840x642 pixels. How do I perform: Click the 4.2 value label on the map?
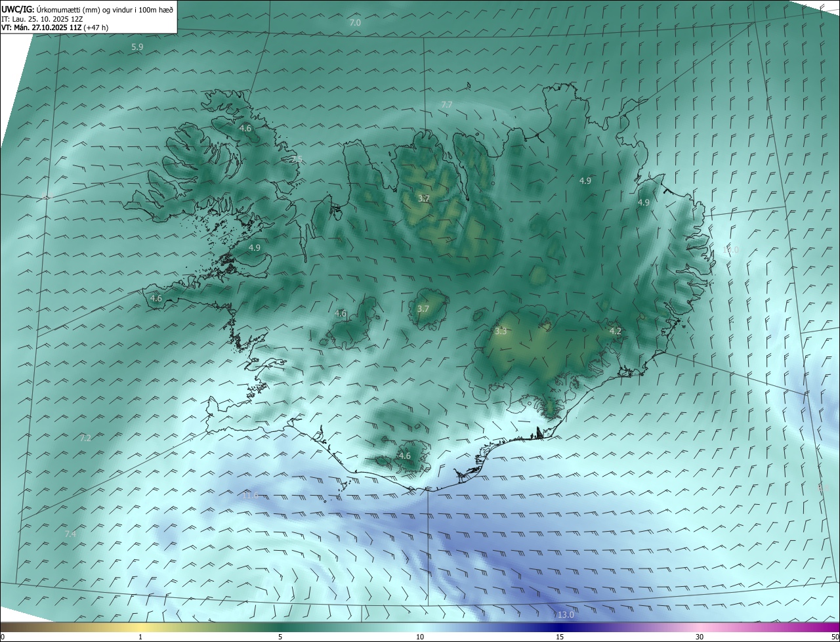tap(615, 332)
